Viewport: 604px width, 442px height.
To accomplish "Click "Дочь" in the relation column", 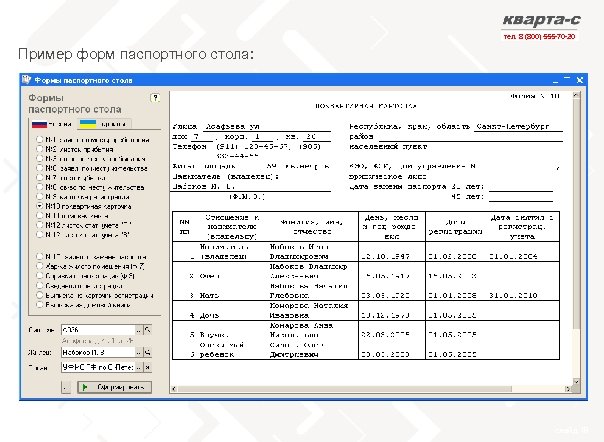I will (209, 315).
